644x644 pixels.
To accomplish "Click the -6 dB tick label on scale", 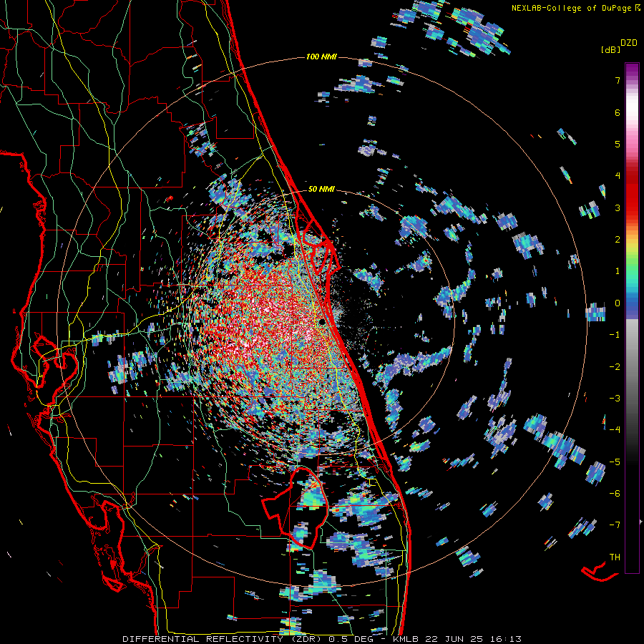I will [615, 494].
